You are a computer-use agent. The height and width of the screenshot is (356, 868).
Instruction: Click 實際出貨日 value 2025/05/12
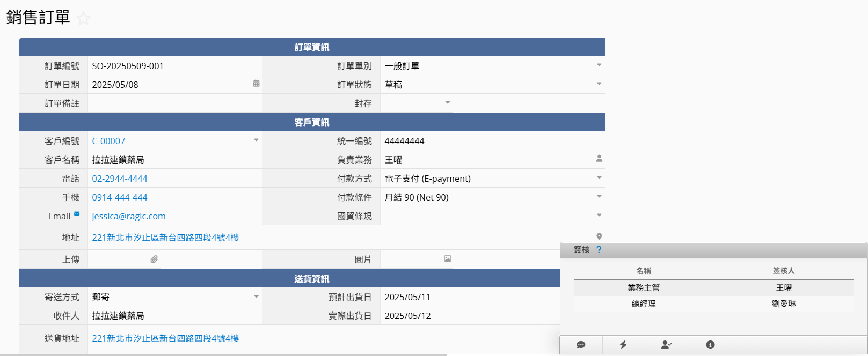pos(407,316)
